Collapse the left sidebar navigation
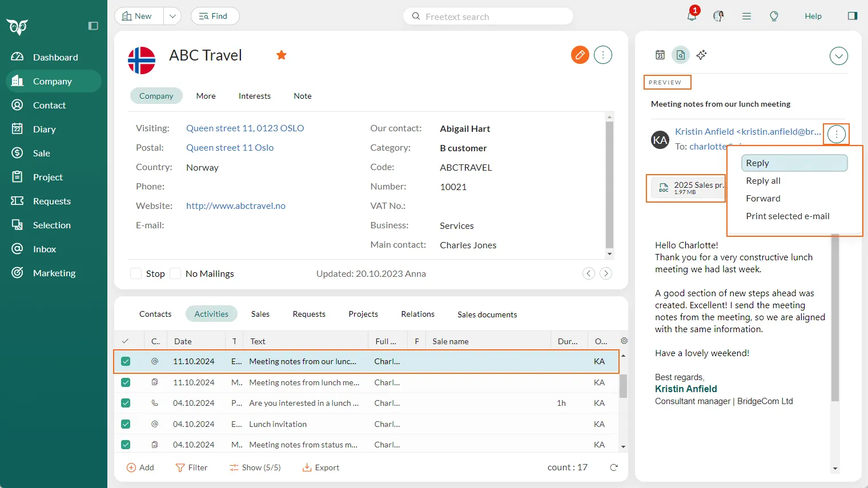The image size is (868, 488). pyautogui.click(x=93, y=26)
